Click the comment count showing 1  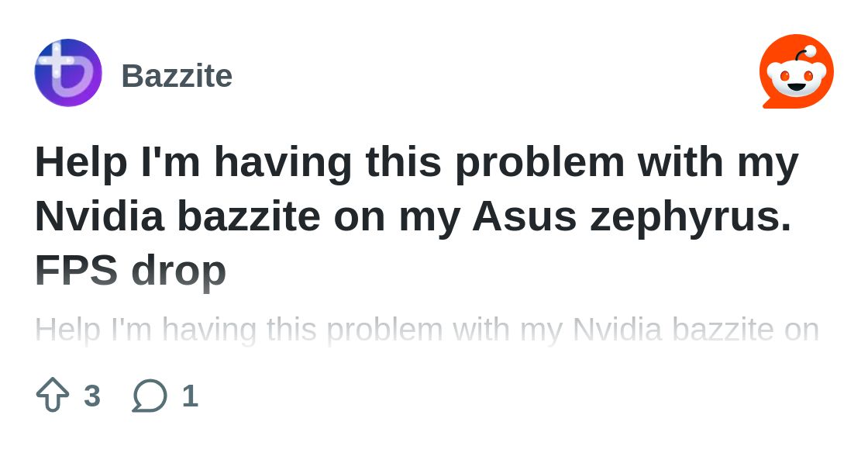190,396
